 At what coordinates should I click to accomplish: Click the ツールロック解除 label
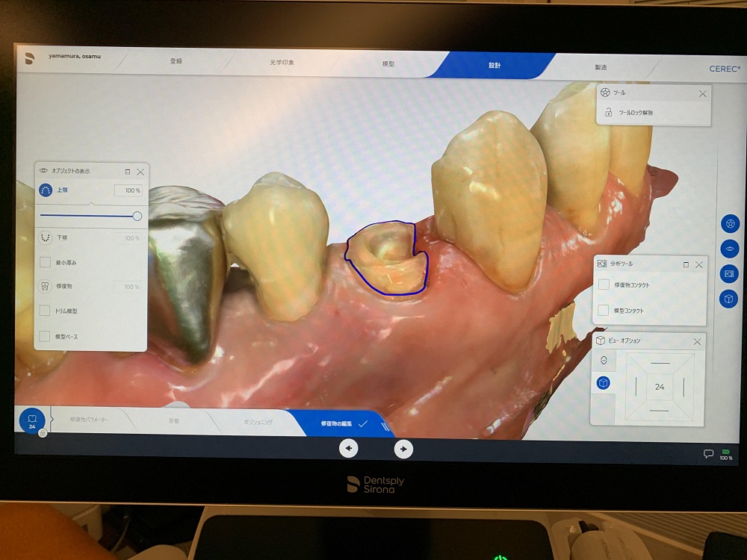click(x=636, y=113)
